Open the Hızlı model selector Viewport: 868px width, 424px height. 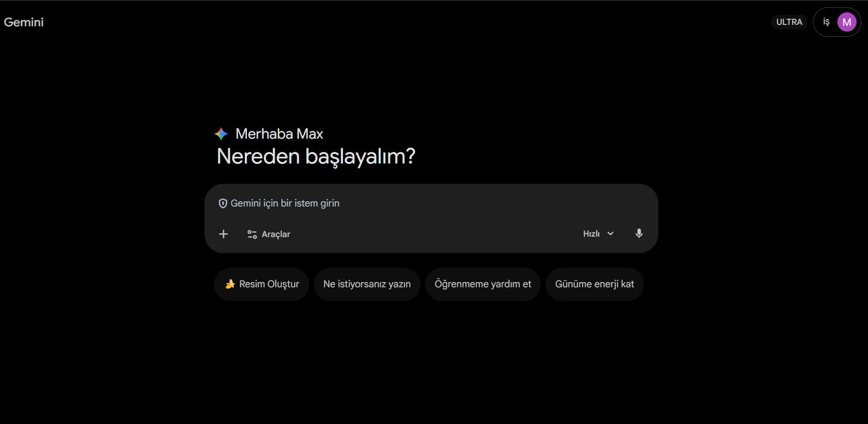[598, 234]
